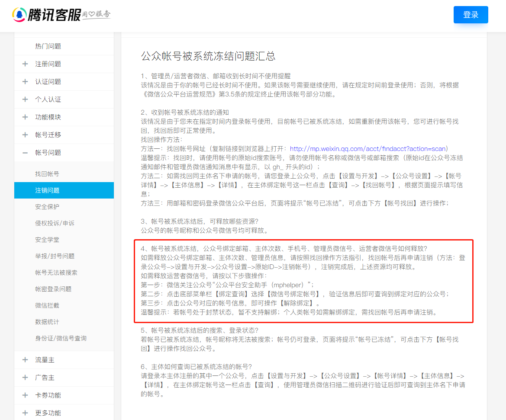Open the 广告主 category label

[45, 378]
